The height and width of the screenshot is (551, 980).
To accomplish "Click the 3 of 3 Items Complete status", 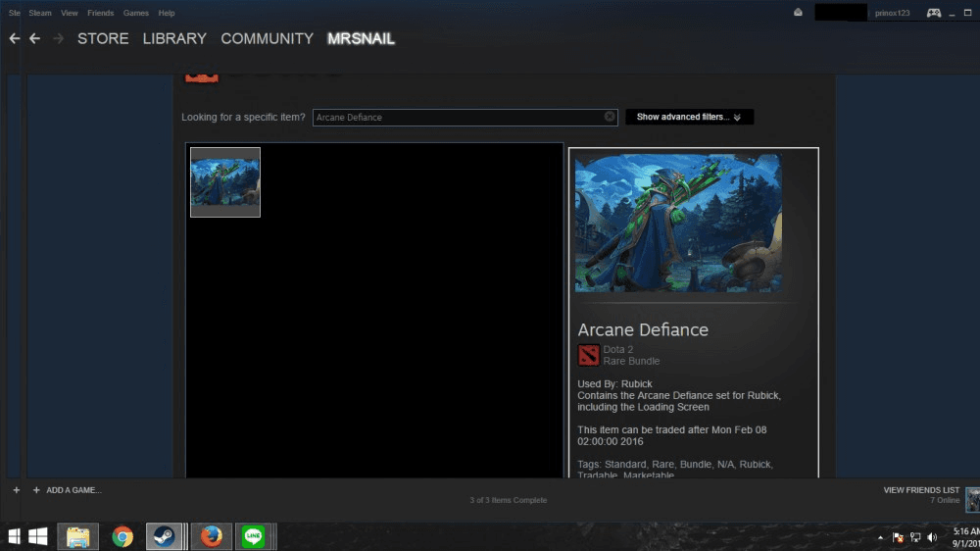I will coord(508,500).
